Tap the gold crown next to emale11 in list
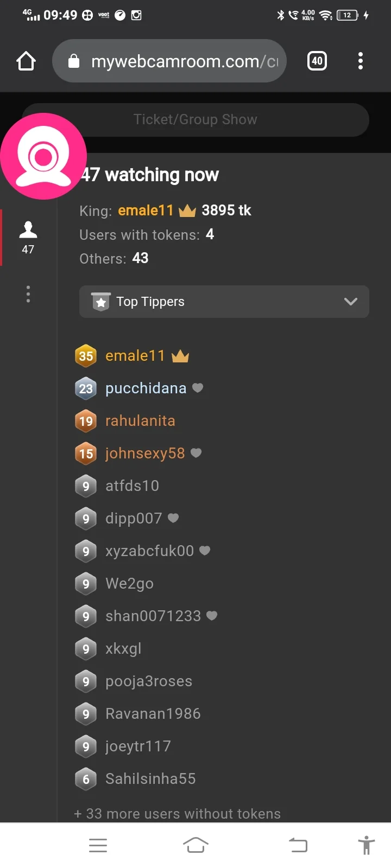Viewport: 391px width, 868px height. click(x=180, y=356)
